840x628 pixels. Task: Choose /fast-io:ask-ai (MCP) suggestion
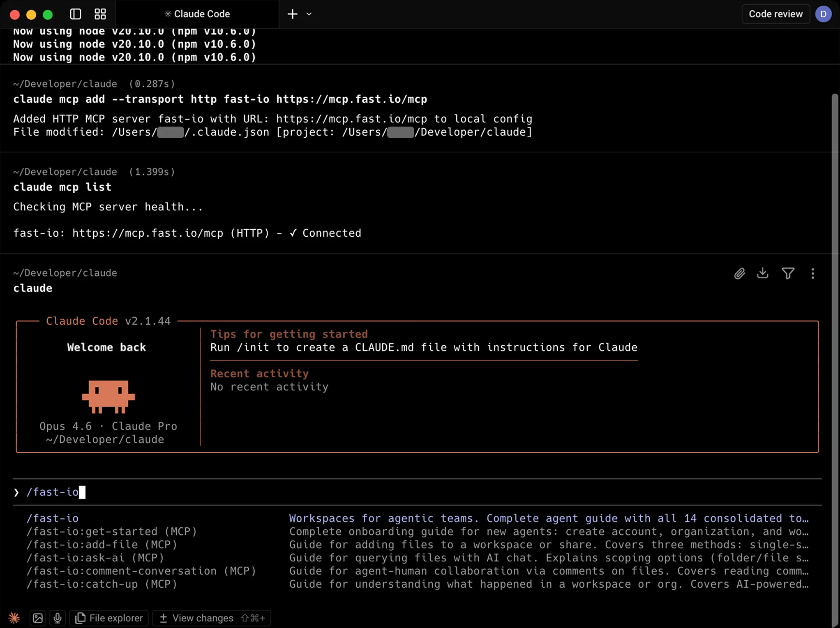pyautogui.click(x=95, y=558)
